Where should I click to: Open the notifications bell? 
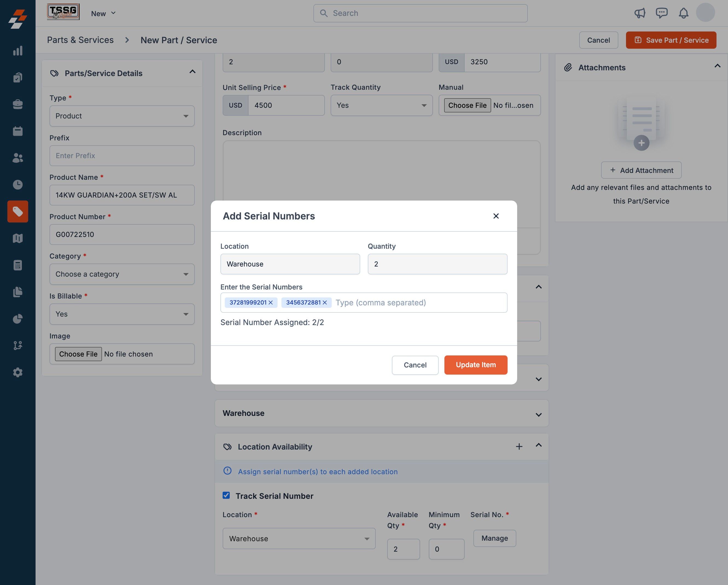[x=683, y=13]
